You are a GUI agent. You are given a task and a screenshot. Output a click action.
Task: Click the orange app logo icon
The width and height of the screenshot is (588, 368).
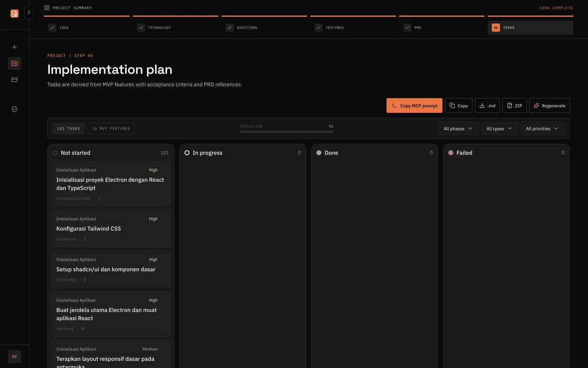pyautogui.click(x=14, y=13)
